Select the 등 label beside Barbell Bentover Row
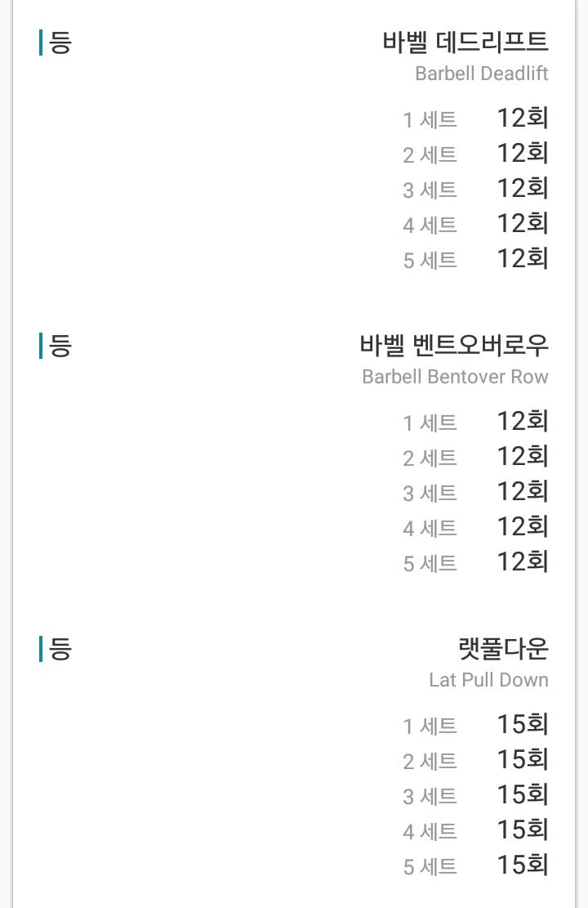Screen dimensions: 588x908 [60, 346]
